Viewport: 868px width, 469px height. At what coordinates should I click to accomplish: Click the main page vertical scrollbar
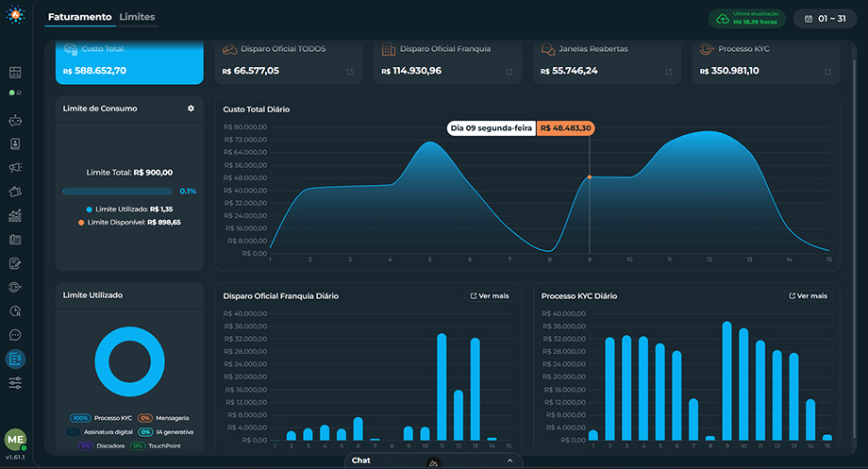854,249
